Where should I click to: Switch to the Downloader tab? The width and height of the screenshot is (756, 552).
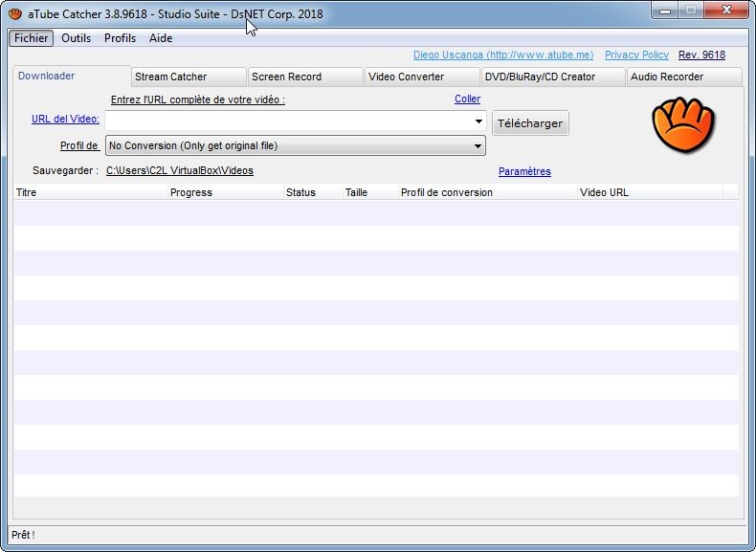(72, 77)
